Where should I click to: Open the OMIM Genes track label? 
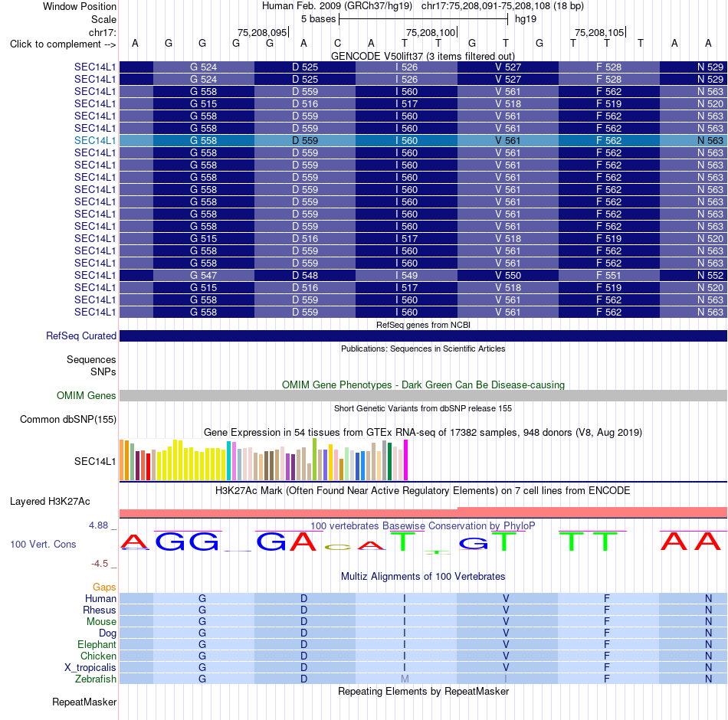coord(87,395)
